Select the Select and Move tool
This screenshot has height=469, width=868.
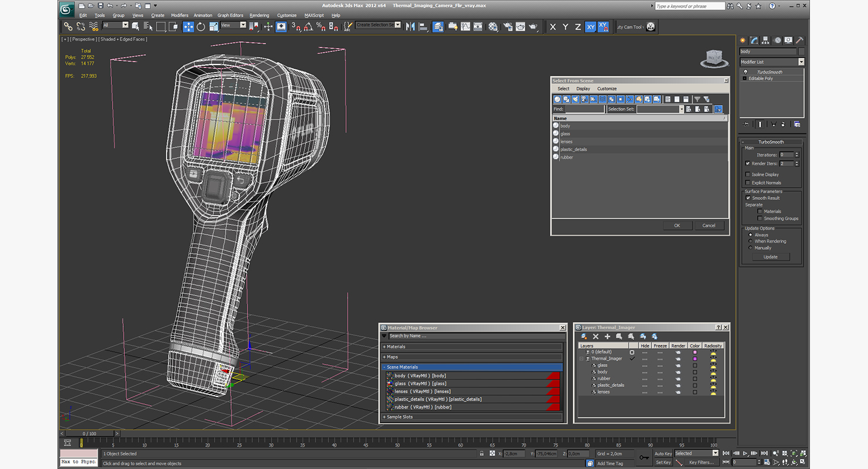(x=188, y=26)
